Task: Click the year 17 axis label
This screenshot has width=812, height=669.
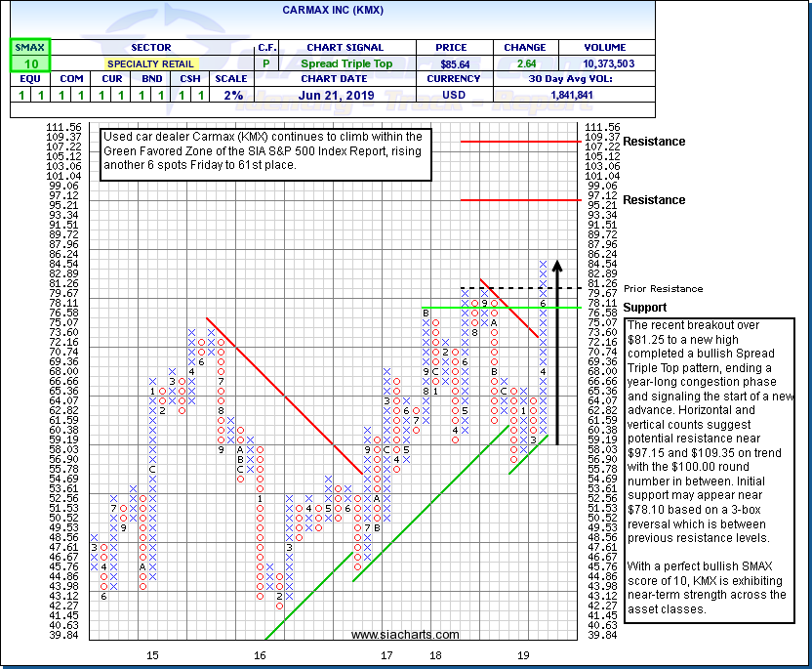Action: click(386, 655)
